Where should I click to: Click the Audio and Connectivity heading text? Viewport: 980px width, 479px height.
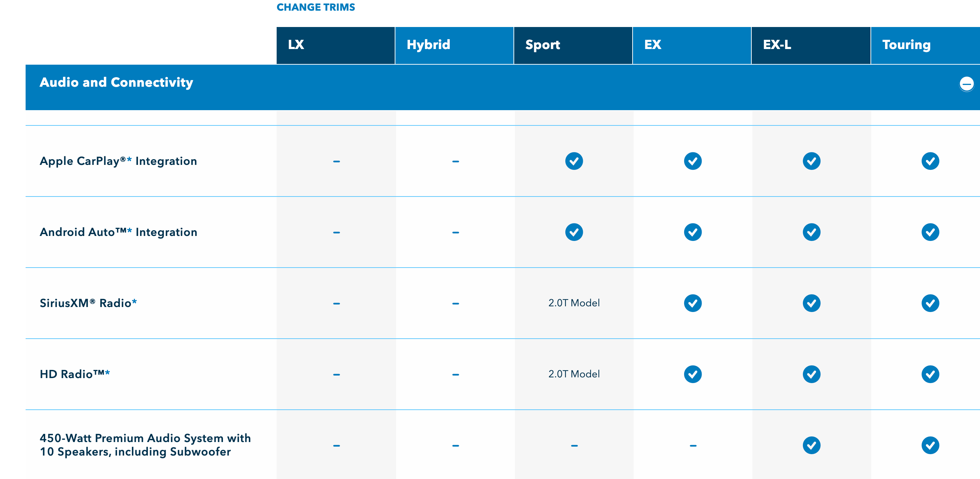116,82
